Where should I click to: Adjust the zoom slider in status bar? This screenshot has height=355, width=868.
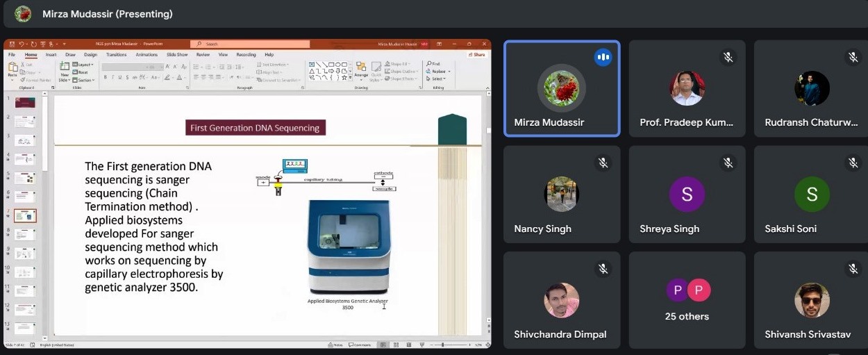pyautogui.click(x=444, y=345)
